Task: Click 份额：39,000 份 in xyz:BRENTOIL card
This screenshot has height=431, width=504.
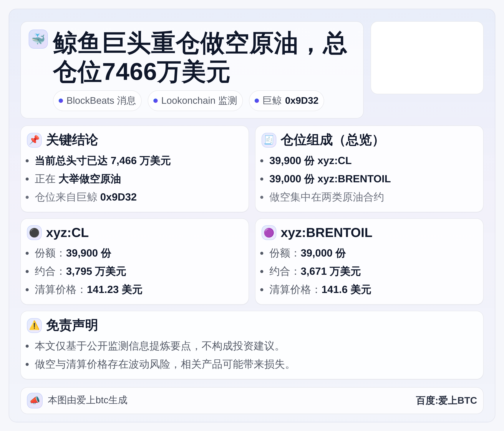Action: pyautogui.click(x=308, y=253)
